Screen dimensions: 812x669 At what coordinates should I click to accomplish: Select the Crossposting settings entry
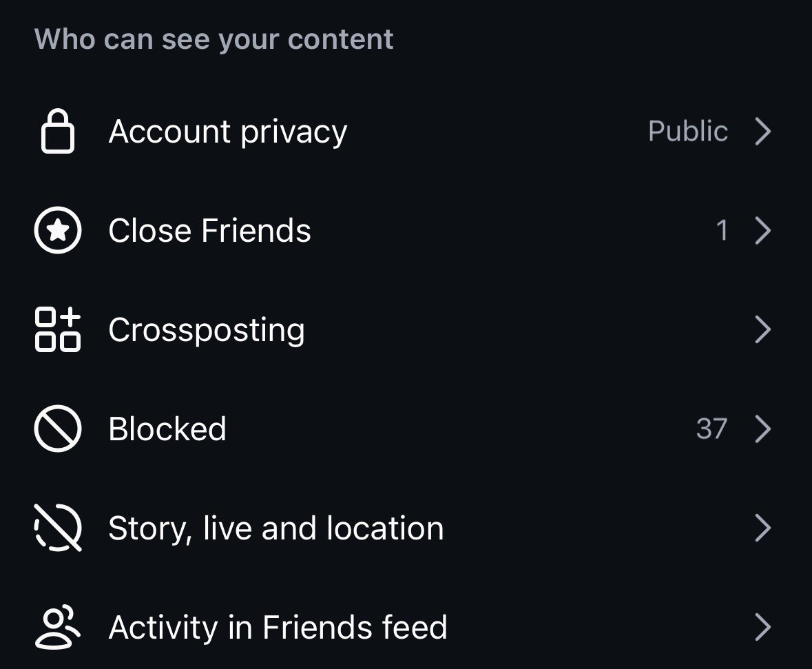pos(406,329)
